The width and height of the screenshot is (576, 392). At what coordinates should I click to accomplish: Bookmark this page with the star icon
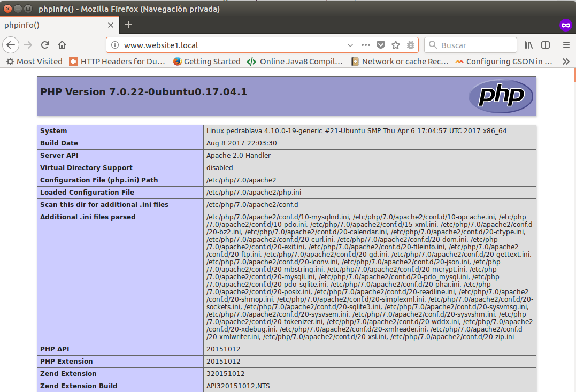396,45
